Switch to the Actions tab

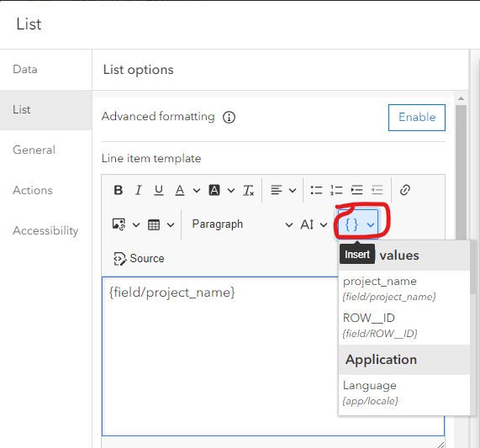click(33, 190)
